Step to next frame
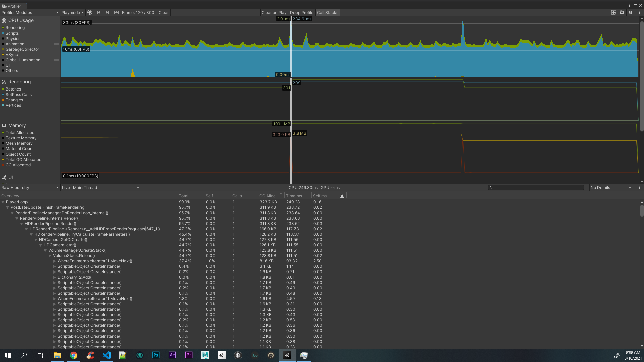Viewport: 644px width, 362px height. pos(107,12)
